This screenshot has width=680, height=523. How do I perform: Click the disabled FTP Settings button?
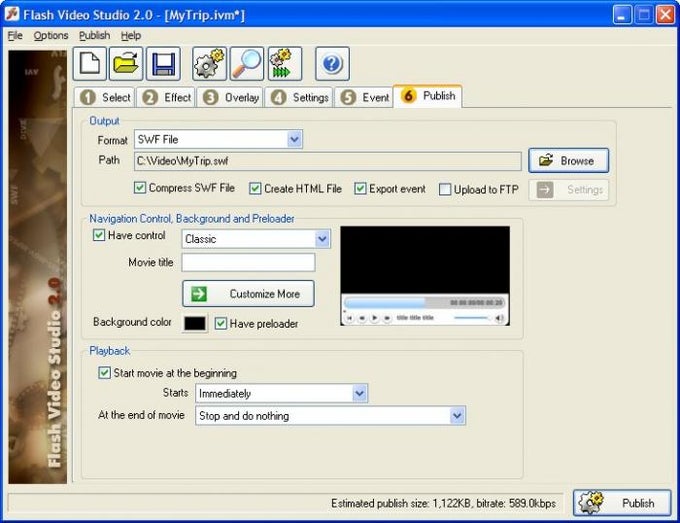pos(569,190)
